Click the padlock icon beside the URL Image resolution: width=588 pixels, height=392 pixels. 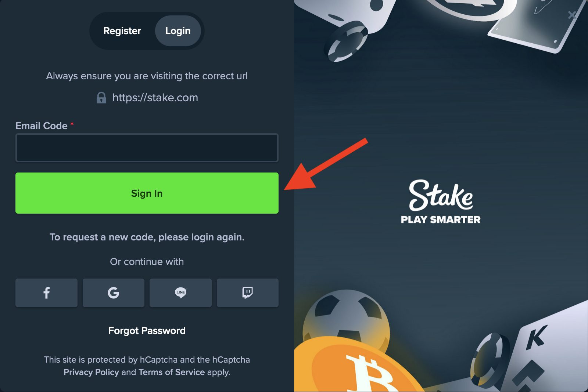click(x=101, y=98)
